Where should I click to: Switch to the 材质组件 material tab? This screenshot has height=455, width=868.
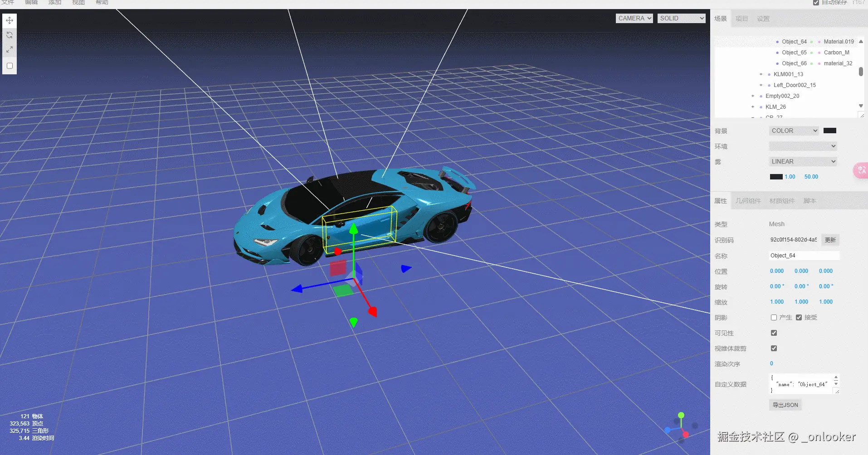coord(782,201)
